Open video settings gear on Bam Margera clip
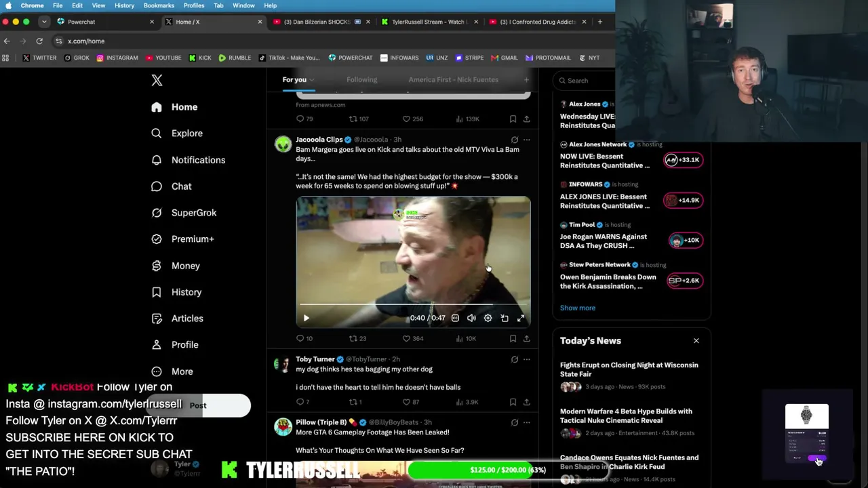 point(488,318)
